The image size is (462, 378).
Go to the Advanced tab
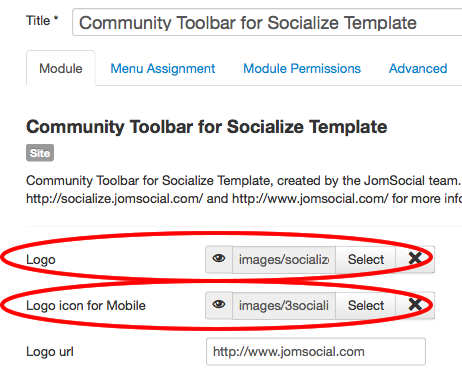click(418, 69)
